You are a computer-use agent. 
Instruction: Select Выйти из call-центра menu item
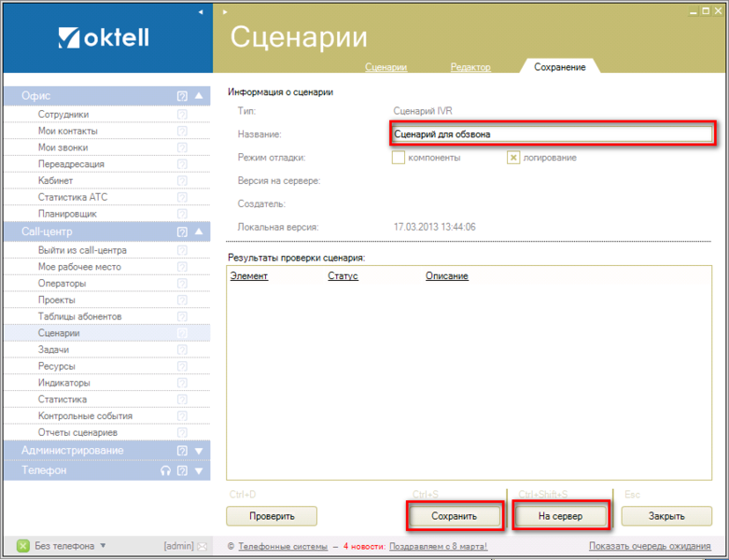click(x=82, y=250)
